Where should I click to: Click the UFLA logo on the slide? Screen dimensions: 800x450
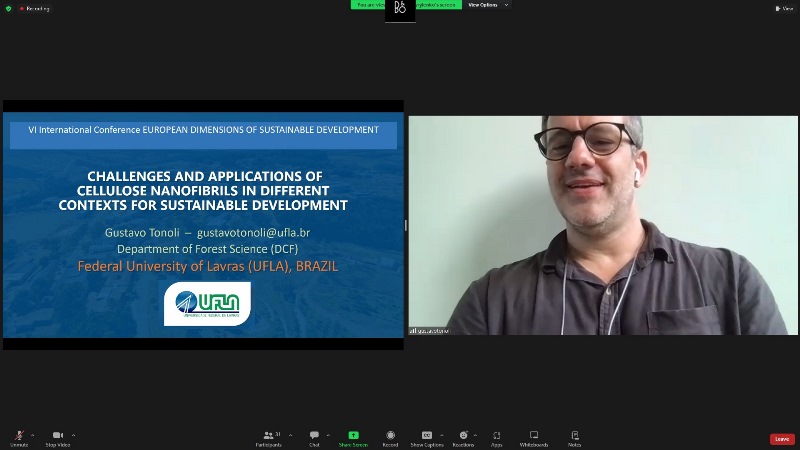[207, 303]
